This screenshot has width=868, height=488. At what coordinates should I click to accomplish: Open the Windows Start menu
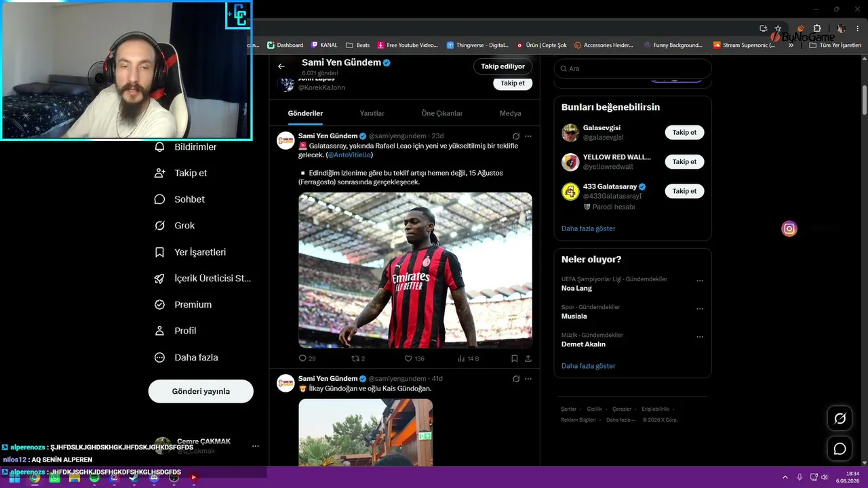click(x=14, y=478)
